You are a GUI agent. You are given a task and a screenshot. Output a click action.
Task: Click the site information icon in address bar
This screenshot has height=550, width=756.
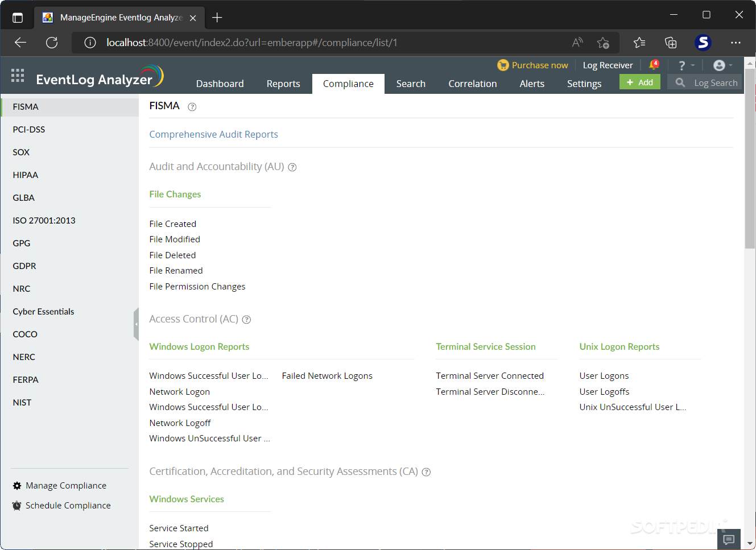[90, 43]
